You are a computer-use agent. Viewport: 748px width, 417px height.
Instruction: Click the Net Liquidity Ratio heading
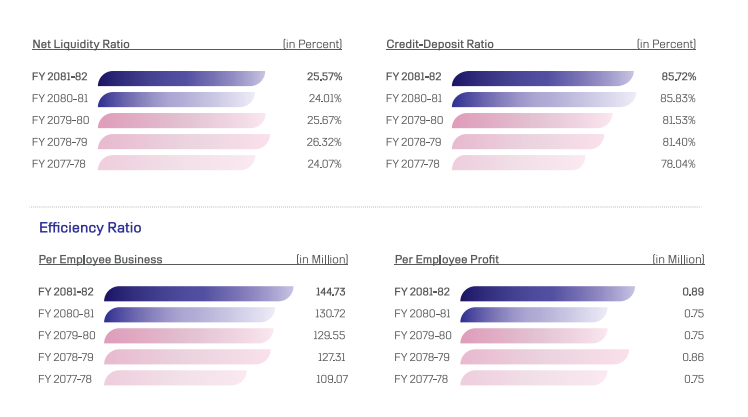(81, 44)
